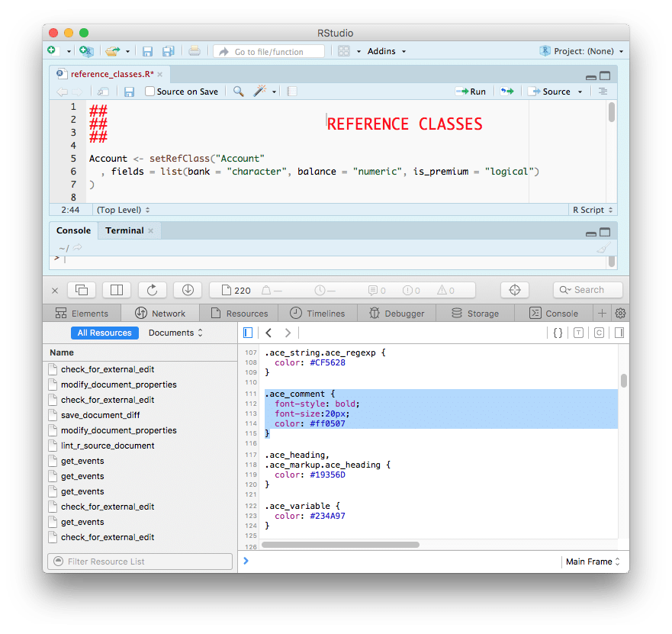Open inspector settings gear icon
Viewport: 672px width, 634px height.
click(620, 314)
